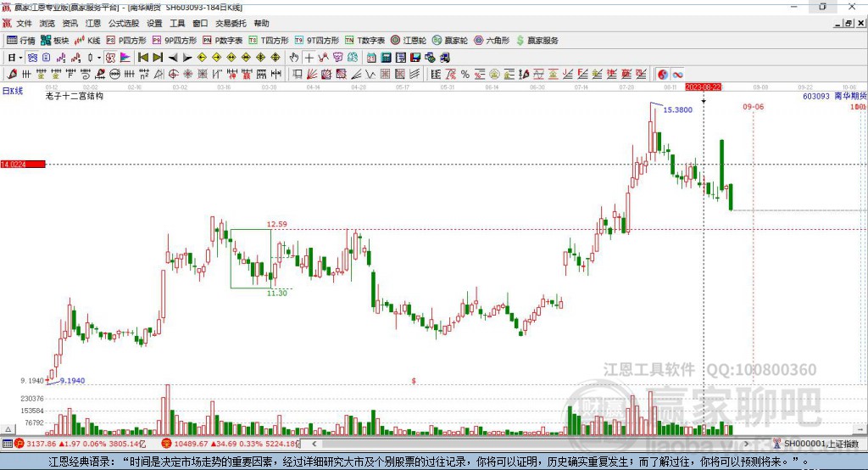Viewport: 868px width, 470px height.
Task: Click the 行情 toolbar button
Action: point(21,41)
